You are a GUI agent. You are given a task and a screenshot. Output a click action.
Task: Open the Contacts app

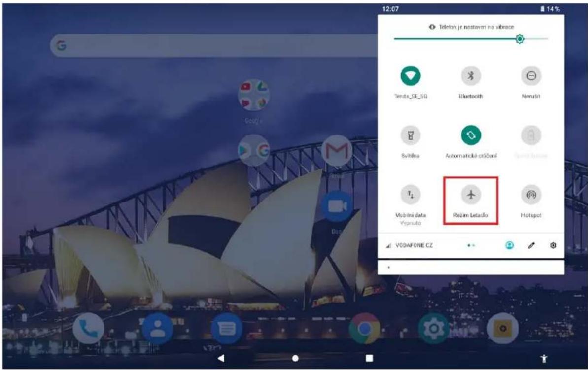[158, 329]
